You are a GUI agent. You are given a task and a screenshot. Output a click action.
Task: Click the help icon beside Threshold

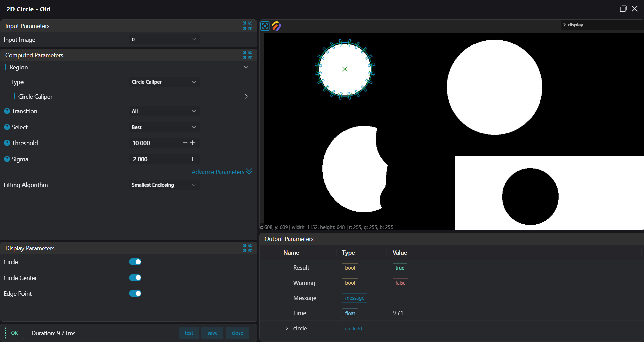(x=7, y=143)
